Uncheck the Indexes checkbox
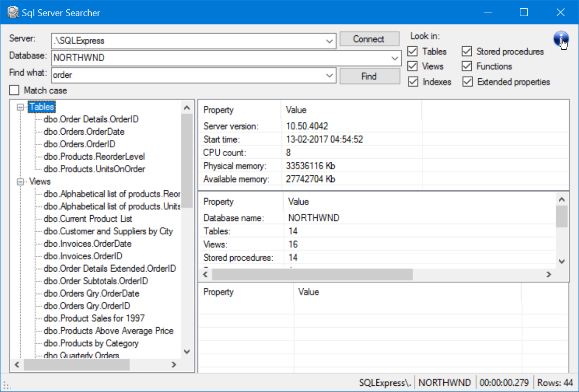Viewport: 579px width, 392px height. coord(413,81)
